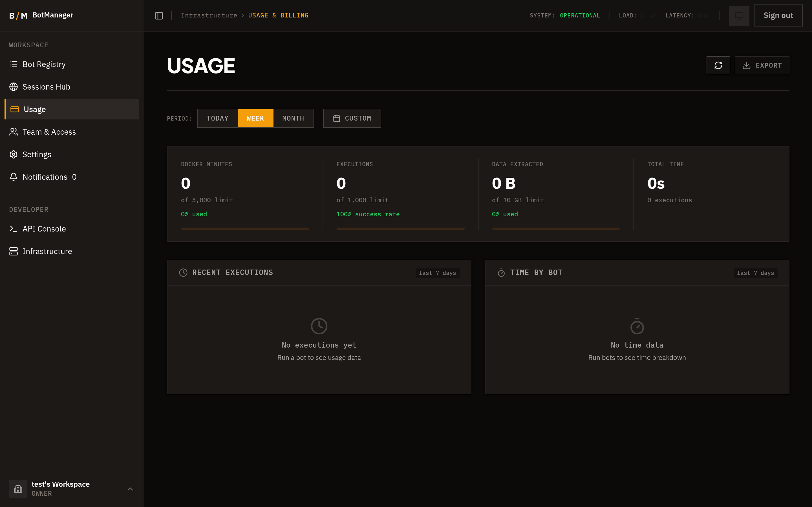Check notifications via the bell icon
The image size is (812, 507).
coord(14,177)
